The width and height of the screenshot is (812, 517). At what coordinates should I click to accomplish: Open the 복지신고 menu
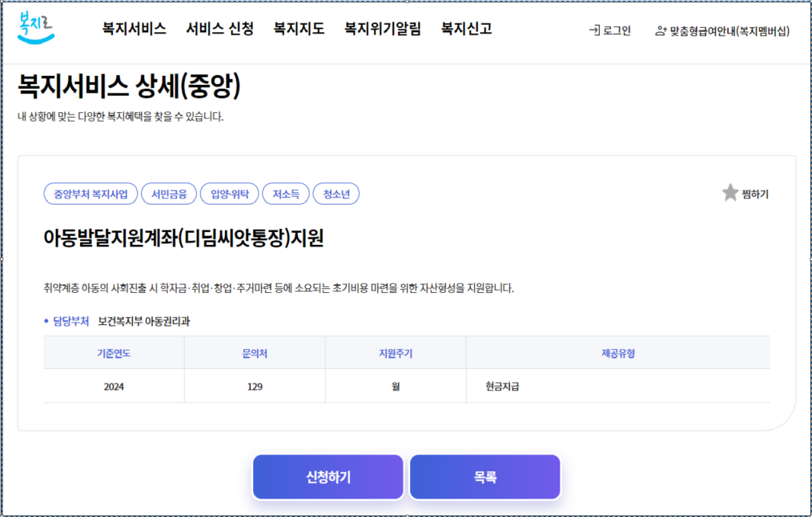point(464,29)
